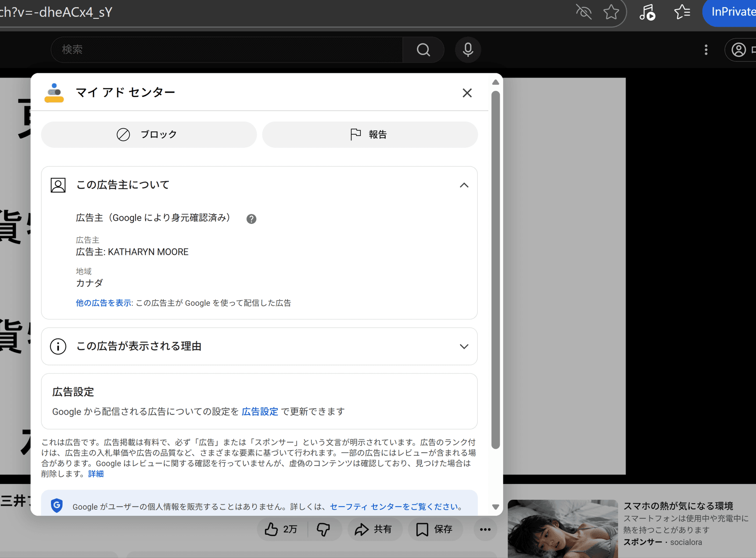
Task: Click the Google shield icon
Action: (57, 505)
